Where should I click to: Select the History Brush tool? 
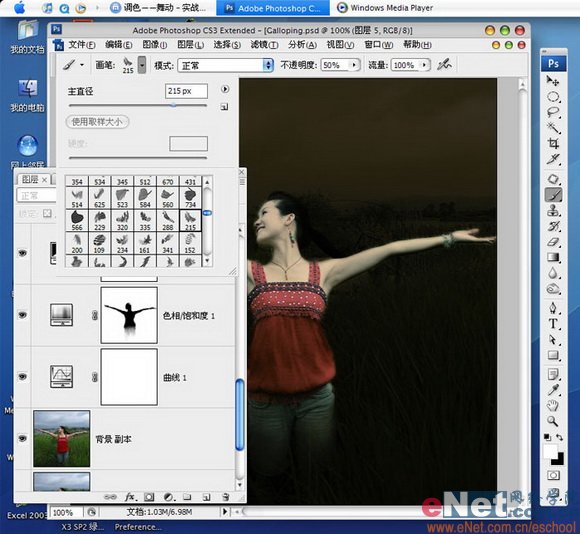click(553, 226)
